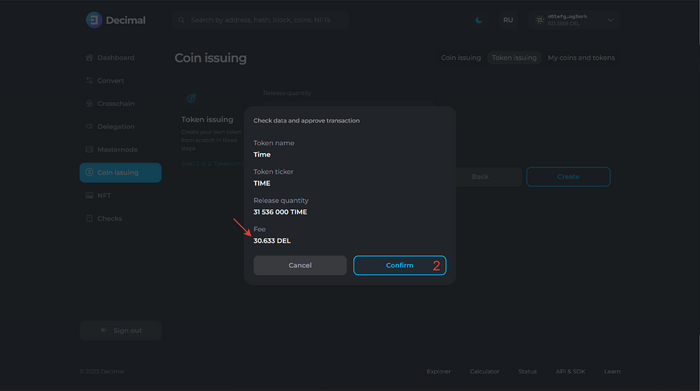The width and height of the screenshot is (700, 391).
Task: Open the Calculator footer link
Action: [484, 371]
